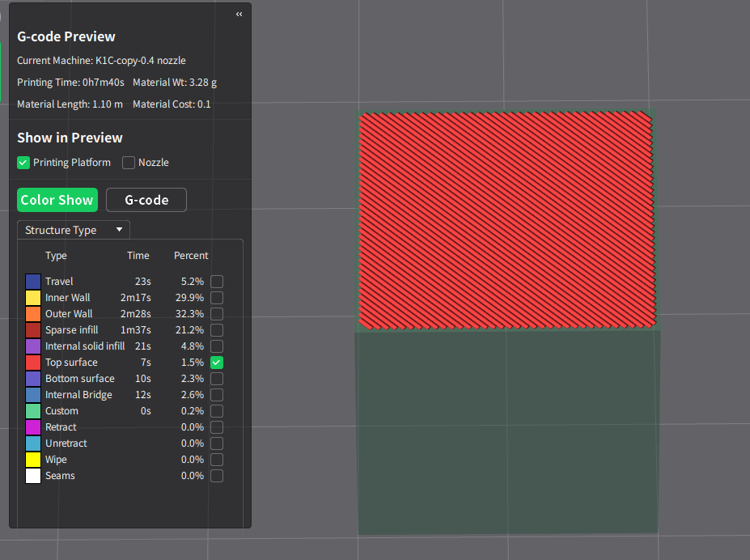Viewport: 750px width, 560px height.
Task: Click the Travel color swatch
Action: (x=33, y=282)
